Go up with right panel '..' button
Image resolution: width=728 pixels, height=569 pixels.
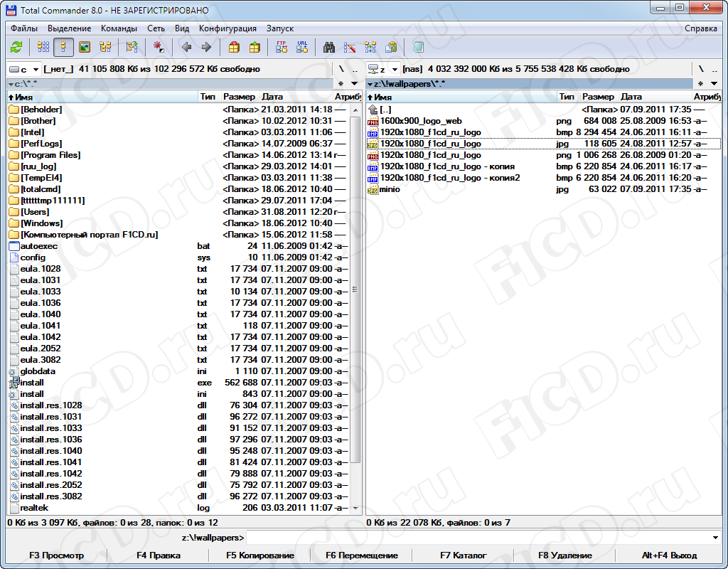pyautogui.click(x=714, y=69)
